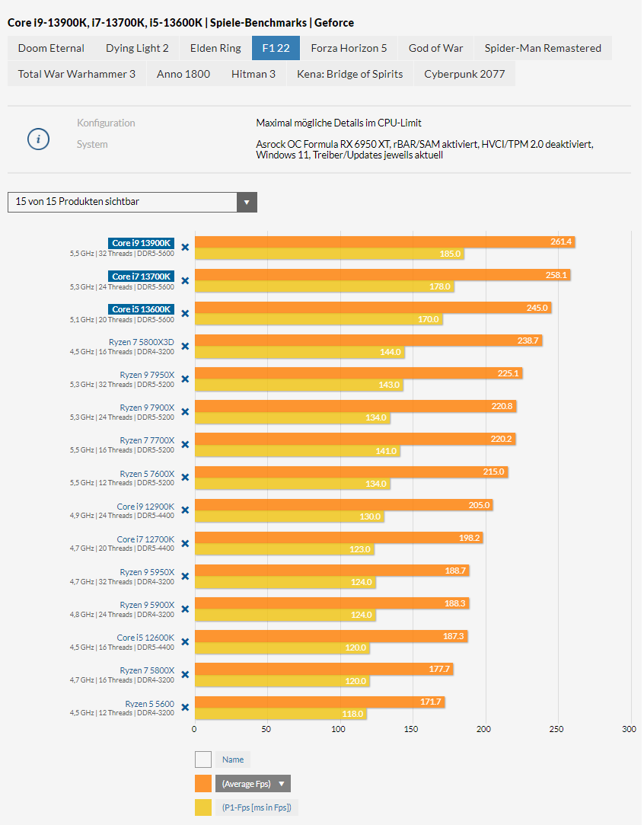Click the 205.0 bar for Core i9 12900K
644x825 pixels.
pos(344,505)
